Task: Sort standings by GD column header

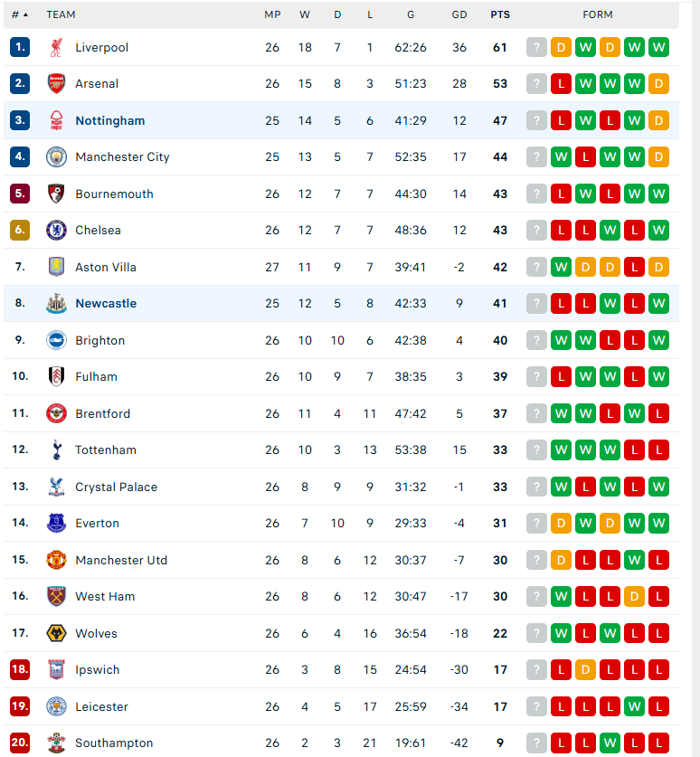Action: click(459, 14)
